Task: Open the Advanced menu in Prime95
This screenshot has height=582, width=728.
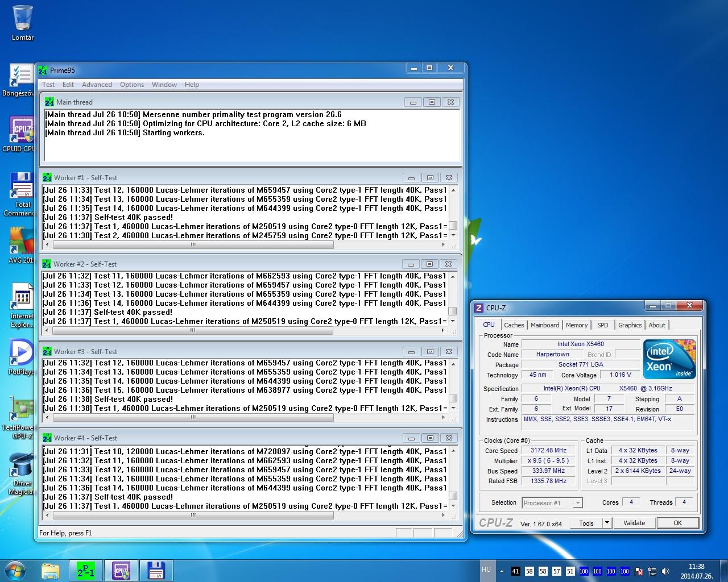Action: coord(97,85)
